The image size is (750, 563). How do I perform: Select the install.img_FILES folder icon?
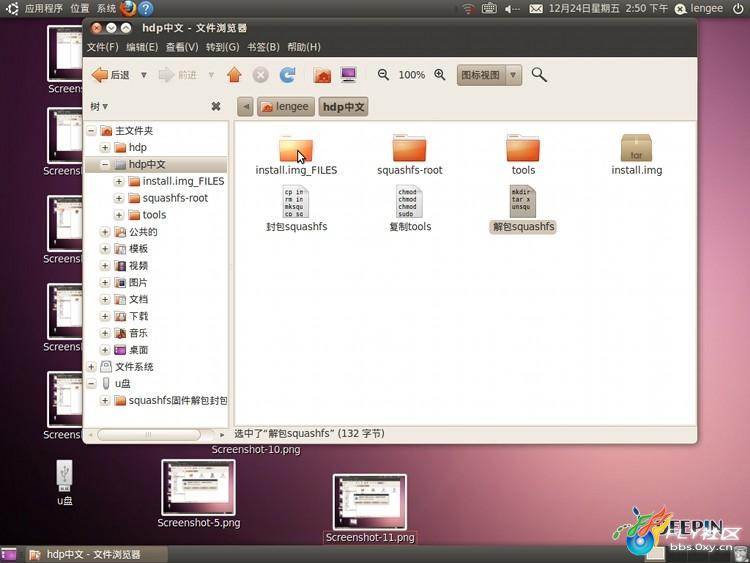click(x=296, y=148)
